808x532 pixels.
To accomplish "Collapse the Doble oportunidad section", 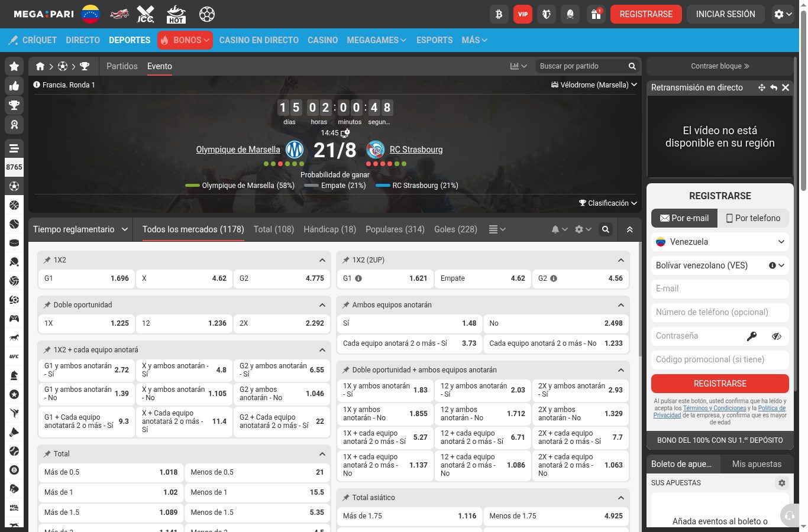I will click(322, 305).
